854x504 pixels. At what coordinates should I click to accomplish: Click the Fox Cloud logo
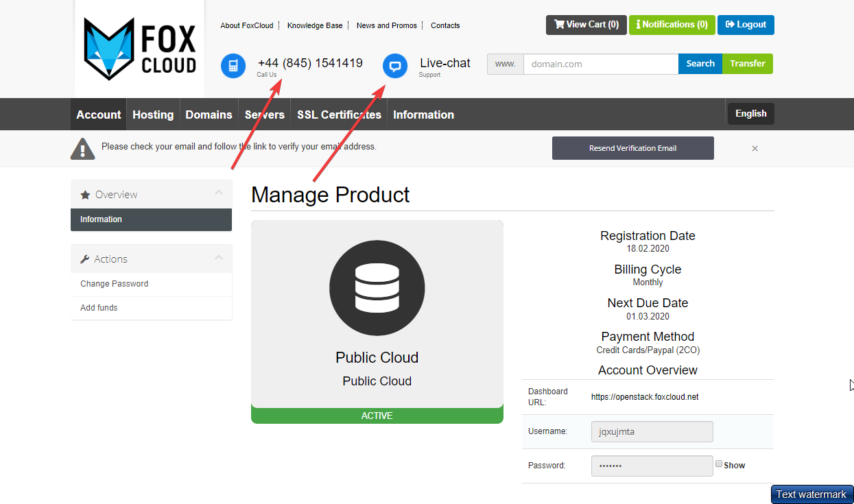(x=139, y=48)
